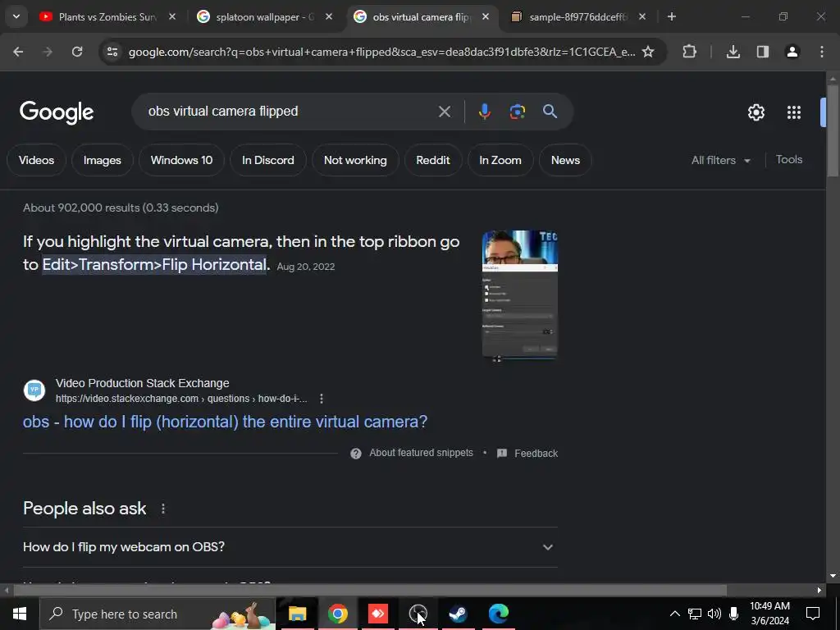
Task: Bookmark this page with the star
Action: (648, 52)
